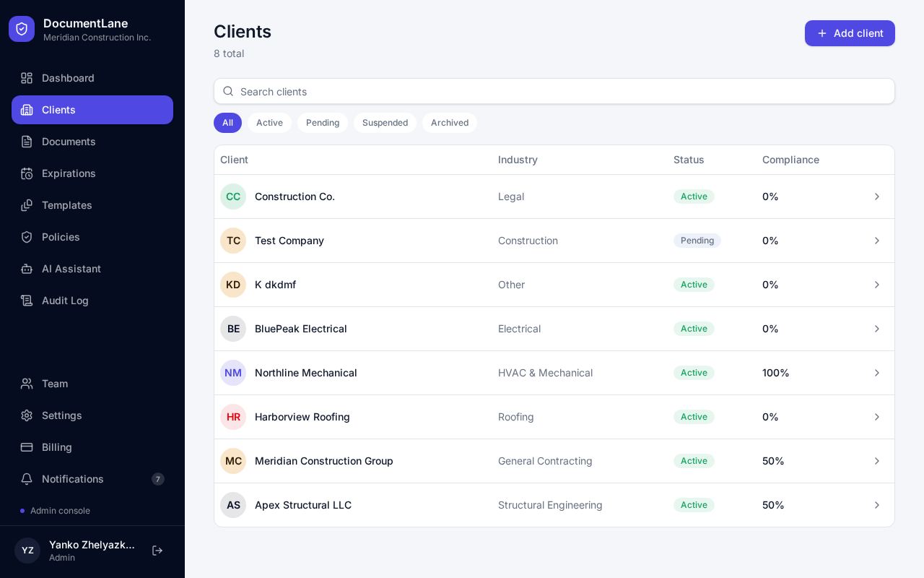Click the Clients building icon
The width and height of the screenshot is (924, 578).
tap(27, 110)
